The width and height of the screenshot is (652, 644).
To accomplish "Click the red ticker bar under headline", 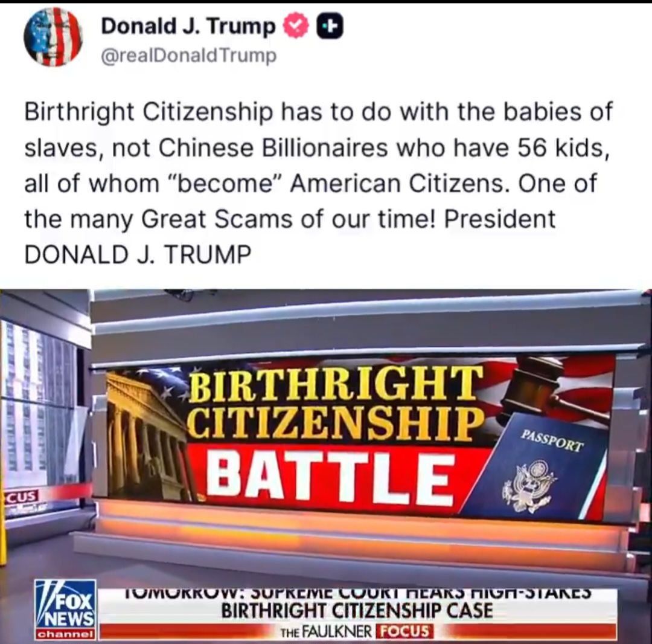I will click(x=357, y=633).
